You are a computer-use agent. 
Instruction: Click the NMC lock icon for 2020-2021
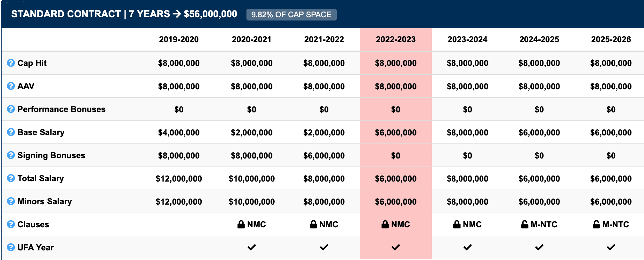(x=241, y=224)
